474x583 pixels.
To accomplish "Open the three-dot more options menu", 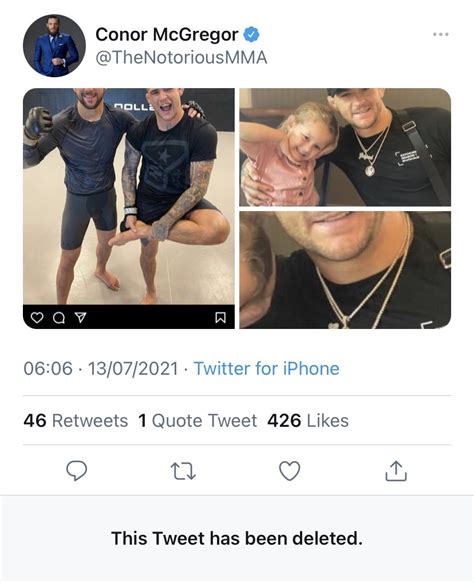I will pyautogui.click(x=441, y=34).
